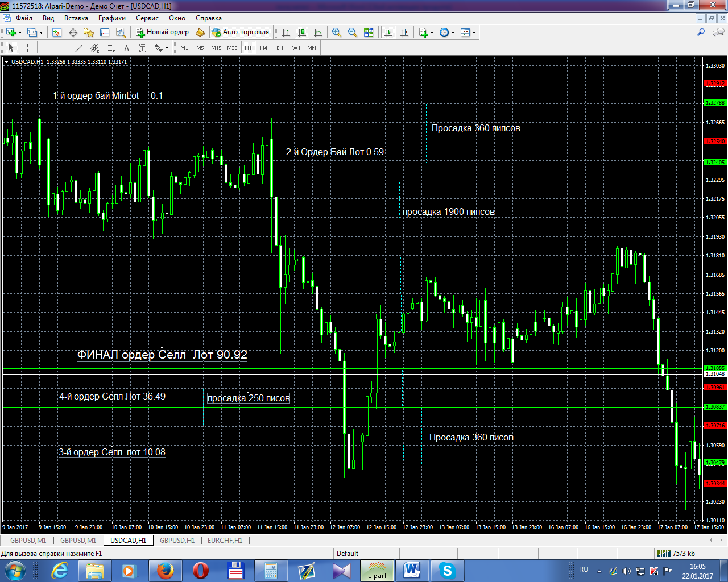Switch timeframe to M15

pos(216,48)
